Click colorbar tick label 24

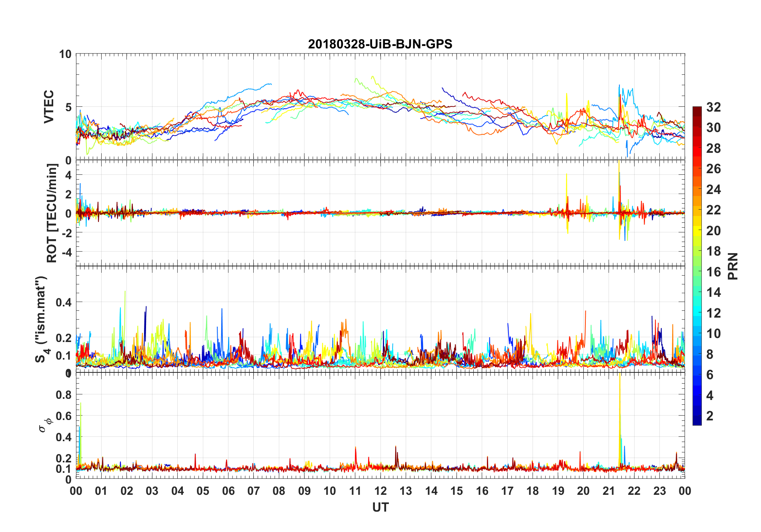pos(713,190)
